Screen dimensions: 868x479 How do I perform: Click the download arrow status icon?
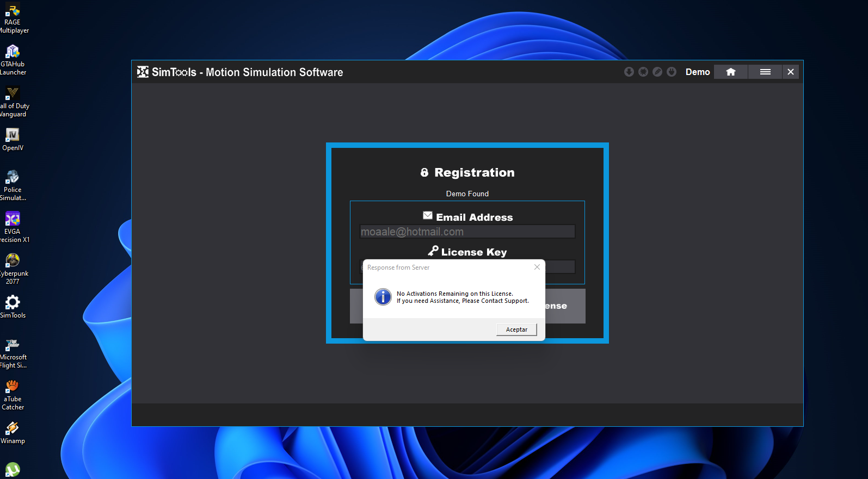coord(629,72)
